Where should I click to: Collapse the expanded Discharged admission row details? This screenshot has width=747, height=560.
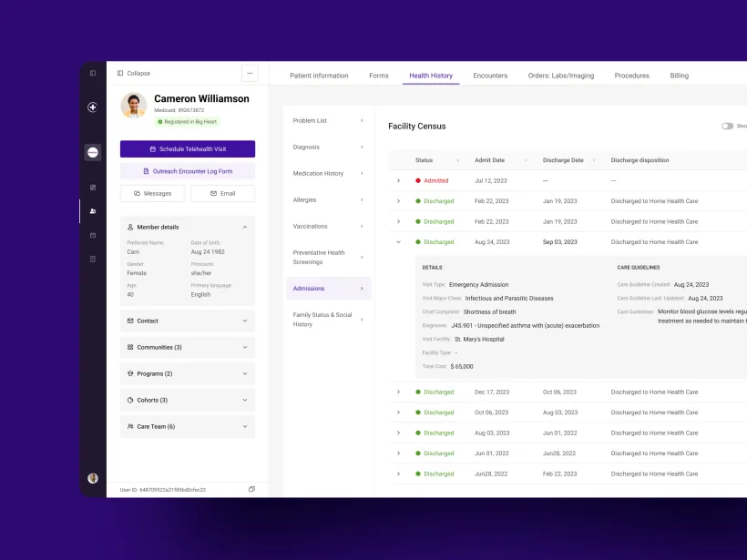(398, 242)
